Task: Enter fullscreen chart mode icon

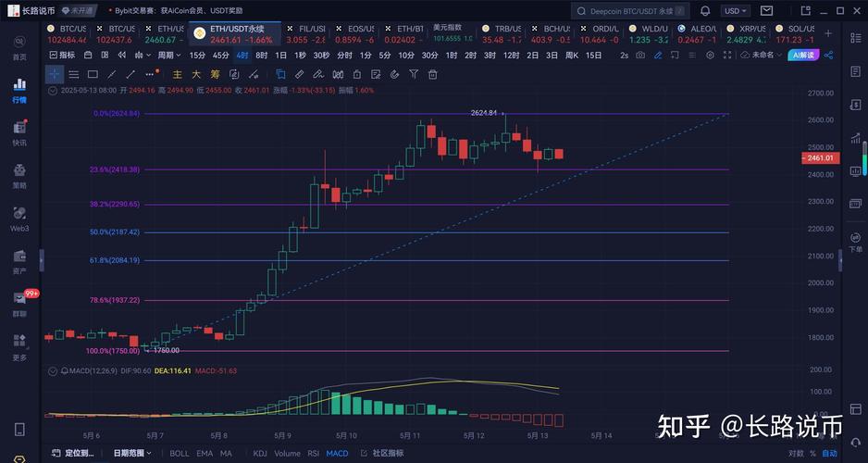Action: pos(727,55)
